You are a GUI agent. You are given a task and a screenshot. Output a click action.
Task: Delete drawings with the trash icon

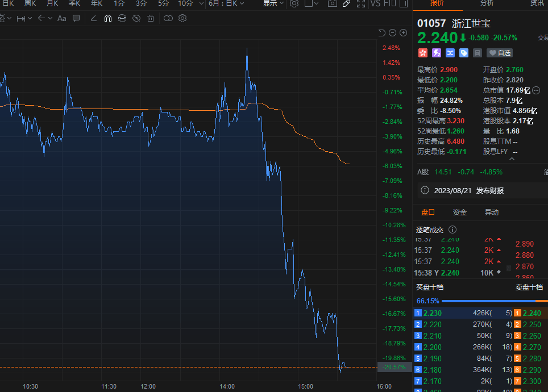click(x=151, y=19)
